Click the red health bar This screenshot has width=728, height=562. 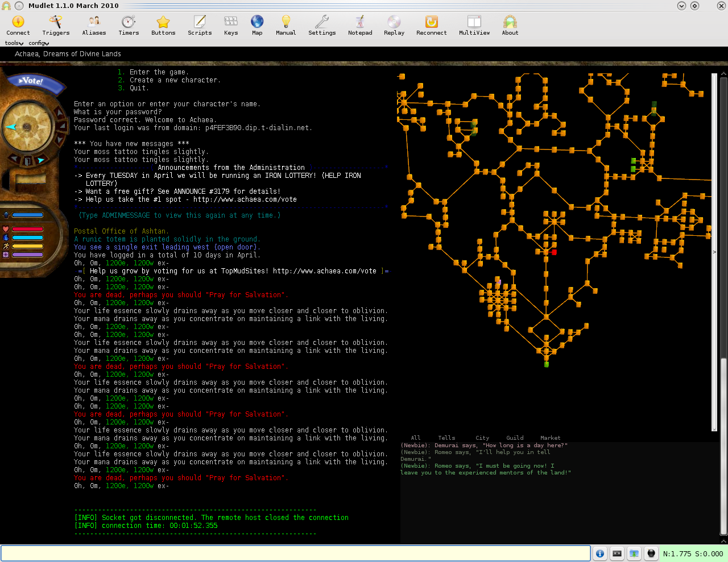28,230
